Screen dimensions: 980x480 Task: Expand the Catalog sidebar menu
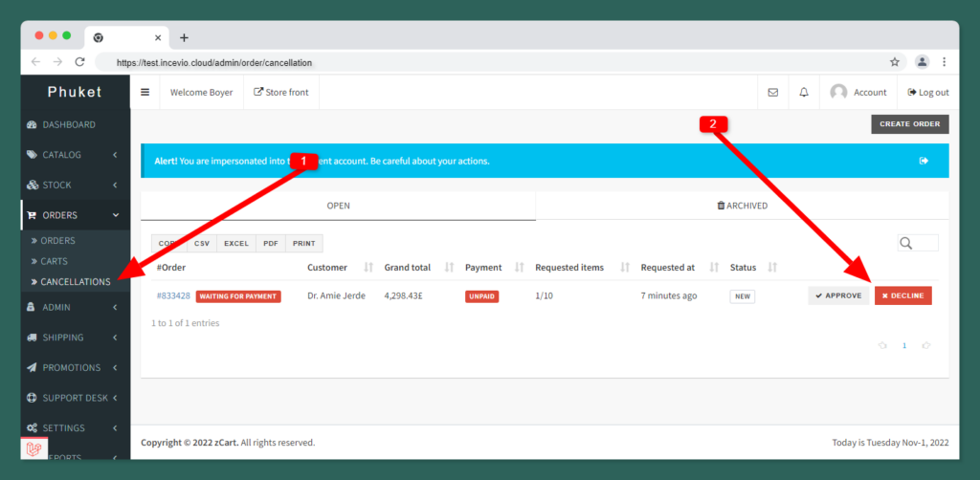(75, 155)
